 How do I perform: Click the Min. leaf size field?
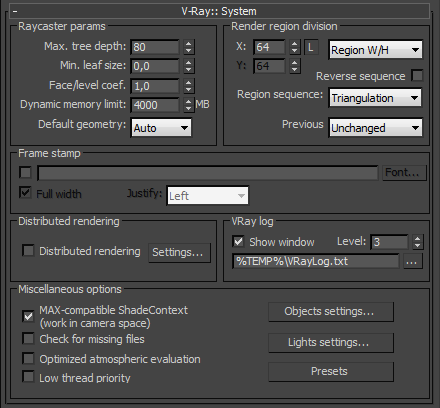(x=155, y=66)
